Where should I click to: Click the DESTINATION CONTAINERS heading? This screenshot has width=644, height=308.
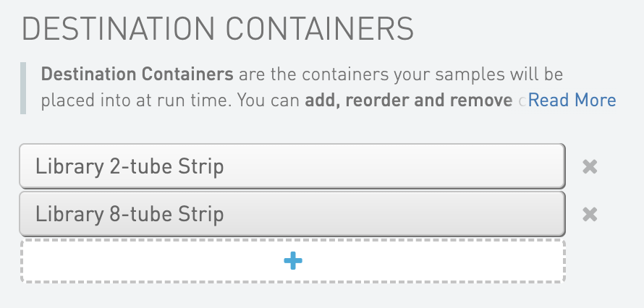pyautogui.click(x=218, y=30)
